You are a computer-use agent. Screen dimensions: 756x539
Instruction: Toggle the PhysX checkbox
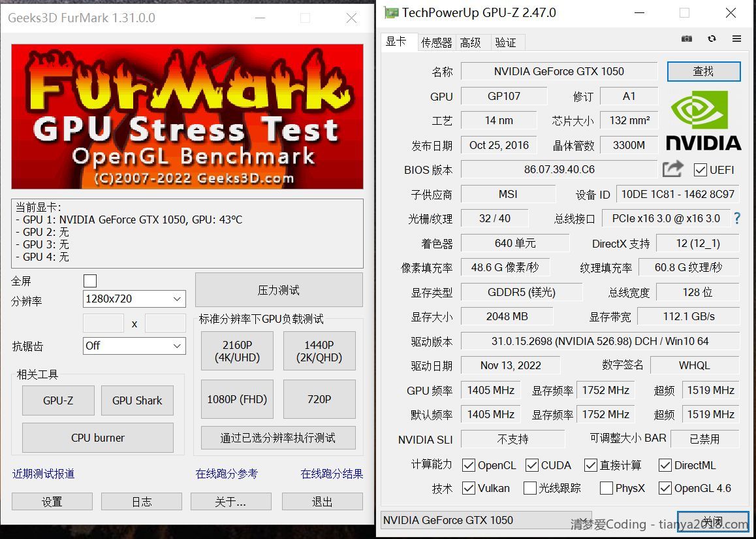606,488
